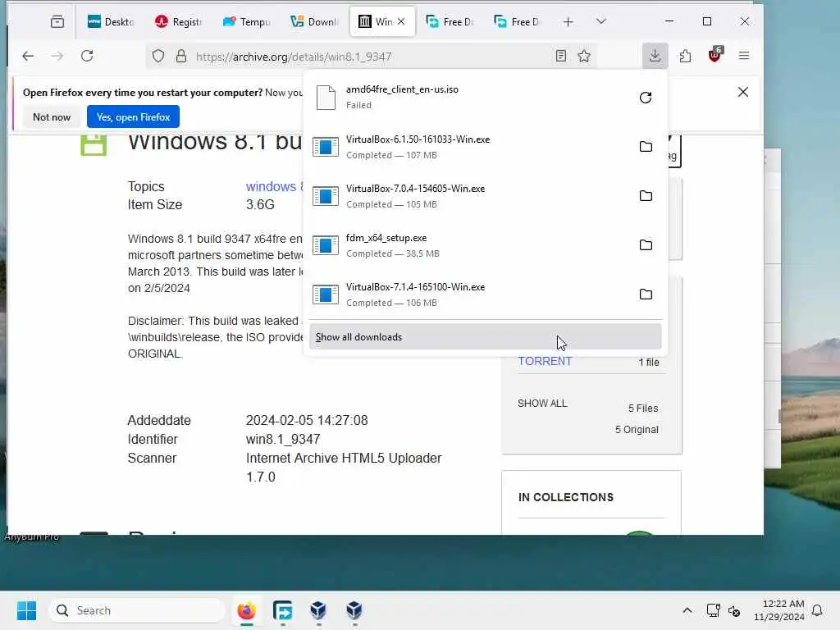Viewport: 840px width, 630px height.
Task: Open the Extensions puzzle icon
Action: 685,56
